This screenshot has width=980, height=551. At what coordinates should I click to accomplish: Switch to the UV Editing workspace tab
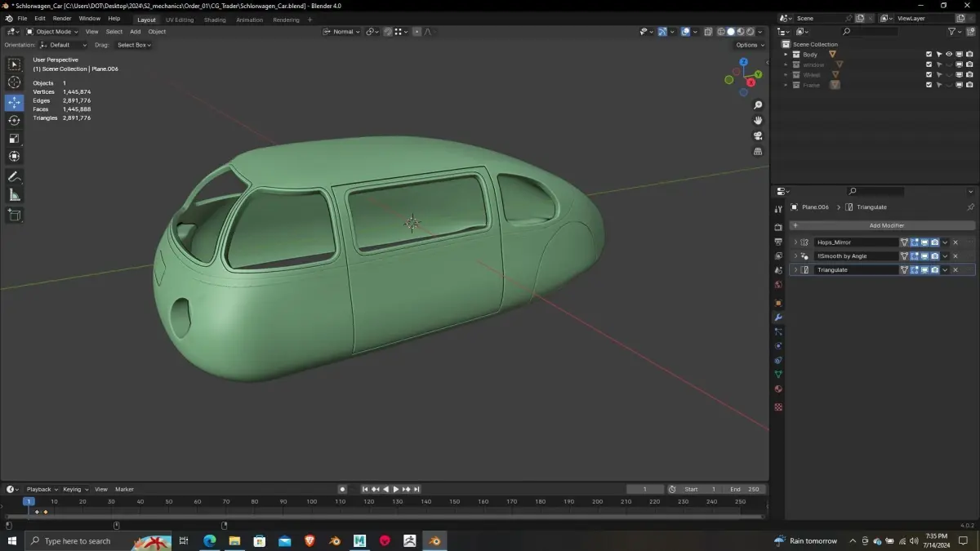[x=180, y=20]
